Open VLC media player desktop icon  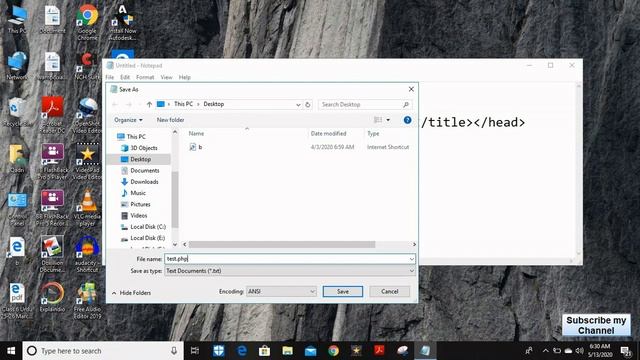(x=87, y=207)
